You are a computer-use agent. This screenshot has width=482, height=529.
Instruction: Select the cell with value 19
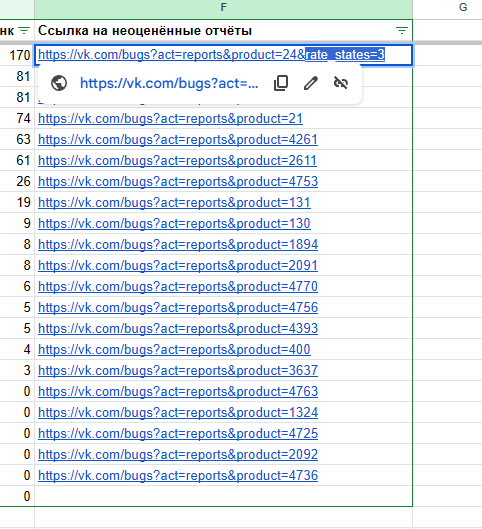17,202
